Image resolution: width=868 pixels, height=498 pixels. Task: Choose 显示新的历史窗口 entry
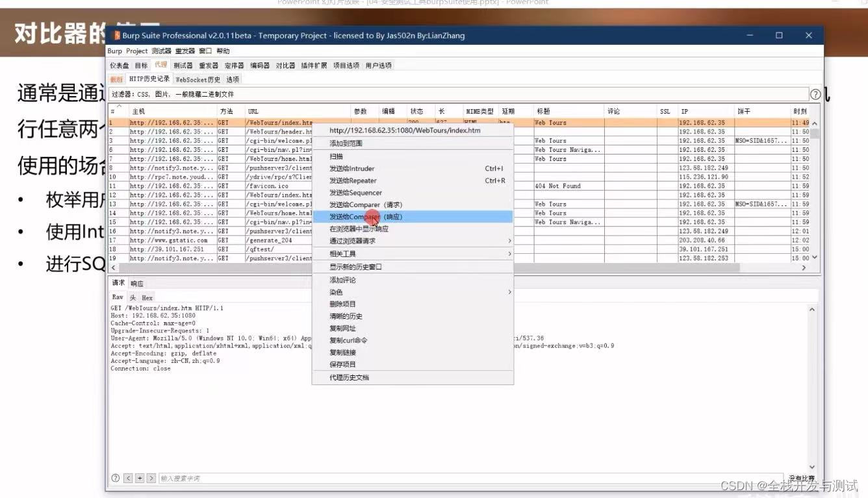(413, 267)
